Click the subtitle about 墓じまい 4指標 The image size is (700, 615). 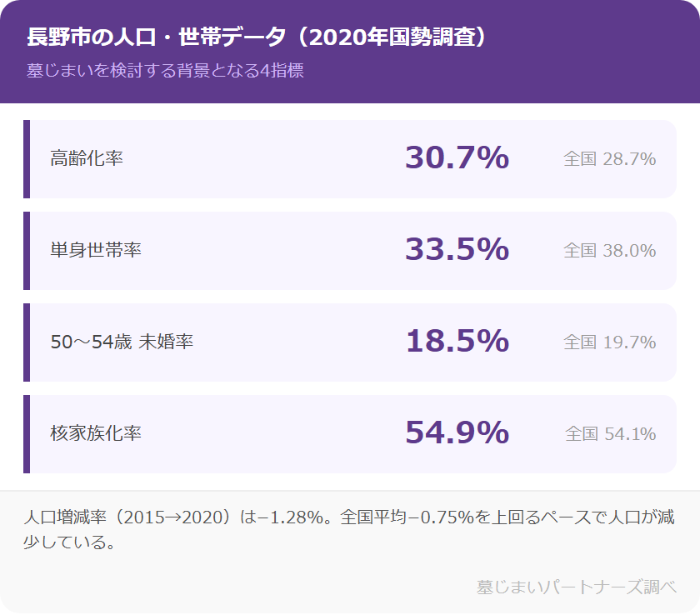point(165,70)
